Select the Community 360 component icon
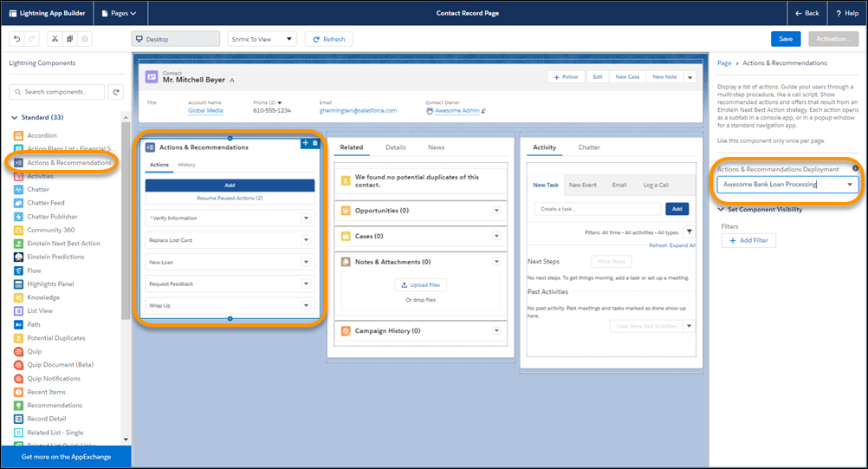This screenshot has height=469, width=868. [x=18, y=230]
